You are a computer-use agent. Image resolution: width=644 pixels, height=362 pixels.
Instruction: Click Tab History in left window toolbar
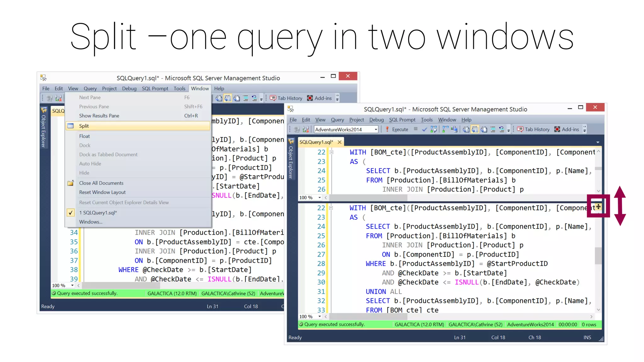[286, 98]
